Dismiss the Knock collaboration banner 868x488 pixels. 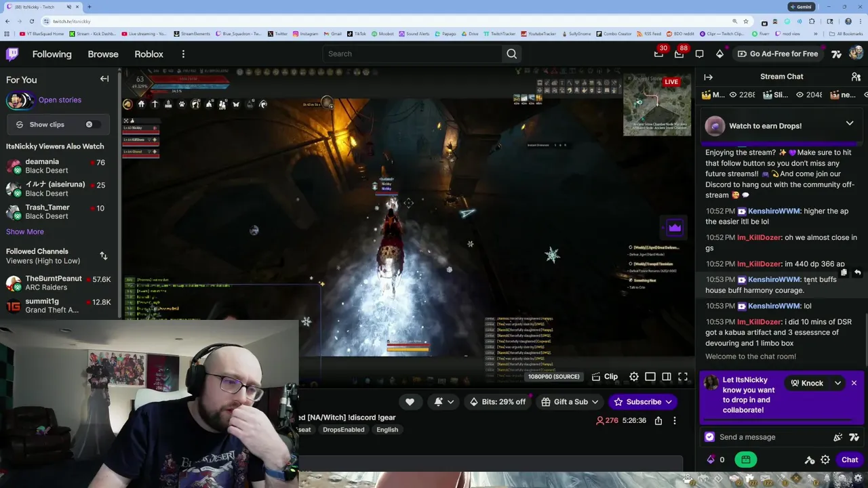(854, 383)
